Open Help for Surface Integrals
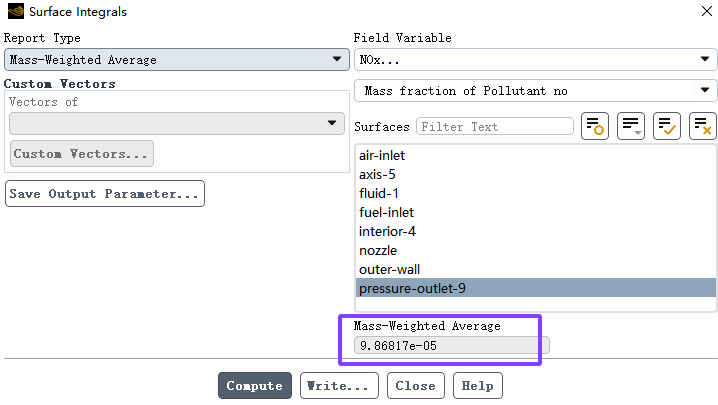 click(478, 385)
